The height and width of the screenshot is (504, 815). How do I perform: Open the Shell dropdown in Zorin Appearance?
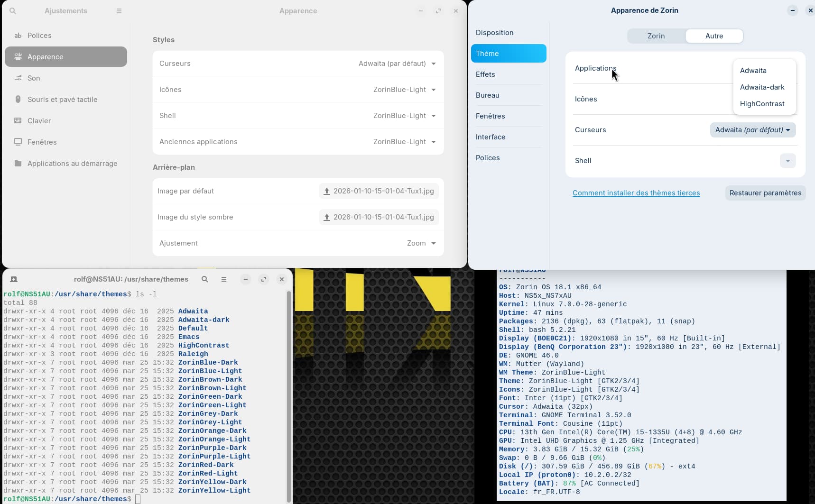787,161
